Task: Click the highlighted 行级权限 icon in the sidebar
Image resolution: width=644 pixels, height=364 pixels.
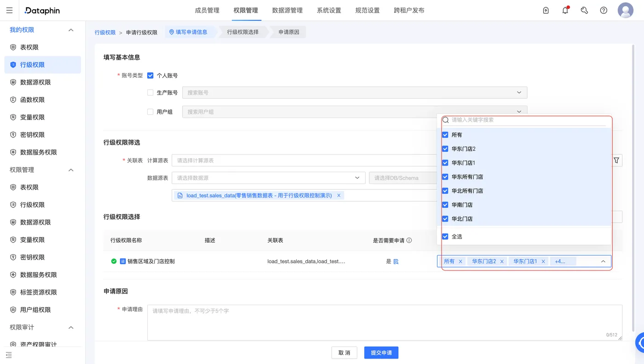Action: pyautogui.click(x=13, y=65)
